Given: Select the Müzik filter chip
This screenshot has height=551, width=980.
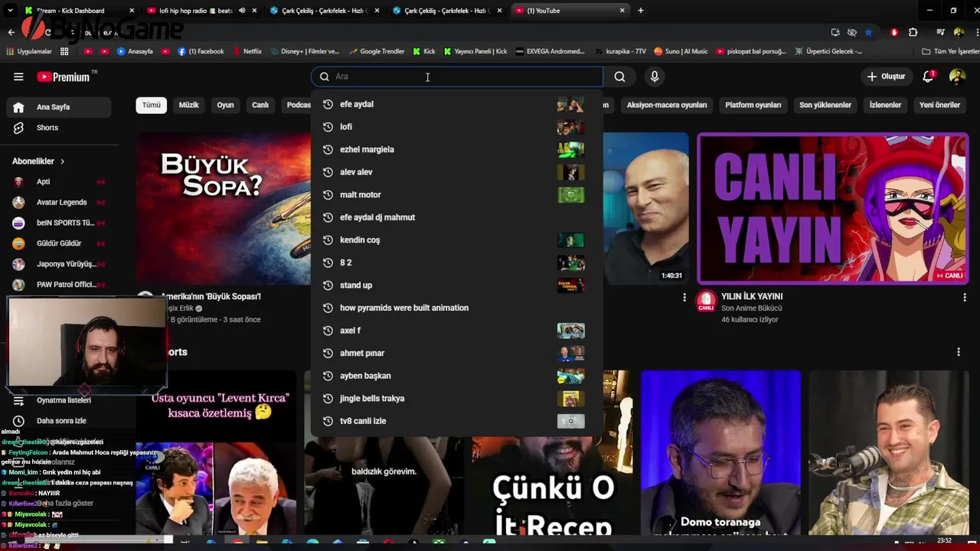Looking at the screenshot, I should 188,105.
